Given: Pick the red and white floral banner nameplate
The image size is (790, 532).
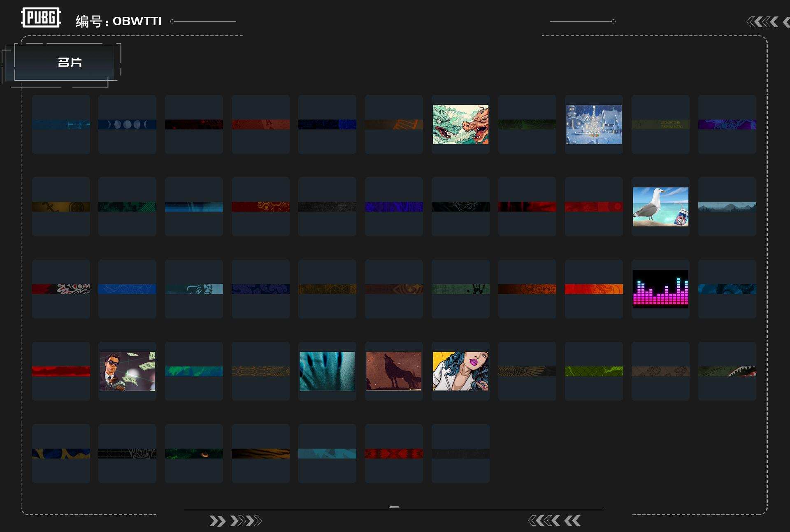Looking at the screenshot, I should click(61, 289).
